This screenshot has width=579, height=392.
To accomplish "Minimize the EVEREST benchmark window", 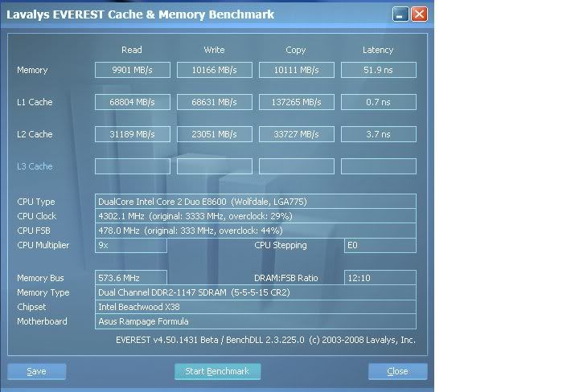I will click(400, 14).
